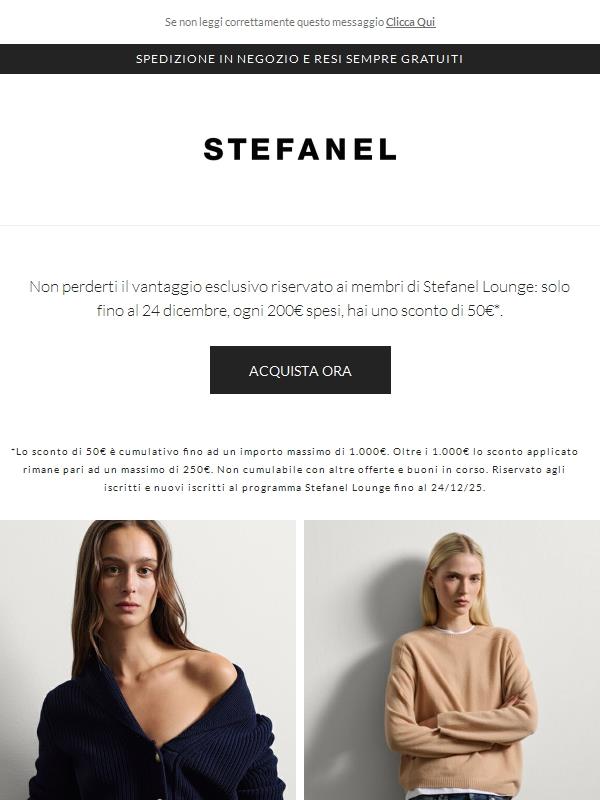Click the divider line below the logo
This screenshot has height=800, width=600.
(x=300, y=226)
